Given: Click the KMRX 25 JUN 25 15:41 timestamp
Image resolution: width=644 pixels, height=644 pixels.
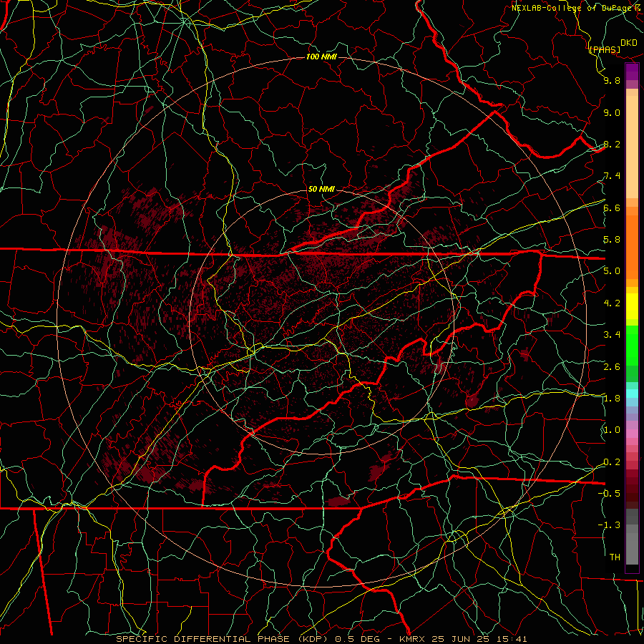Looking at the screenshot, I should (463, 639).
